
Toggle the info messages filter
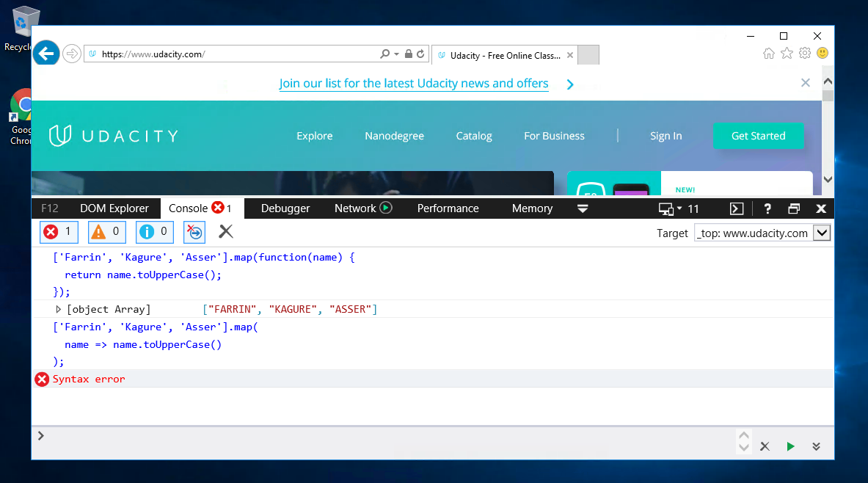click(154, 232)
